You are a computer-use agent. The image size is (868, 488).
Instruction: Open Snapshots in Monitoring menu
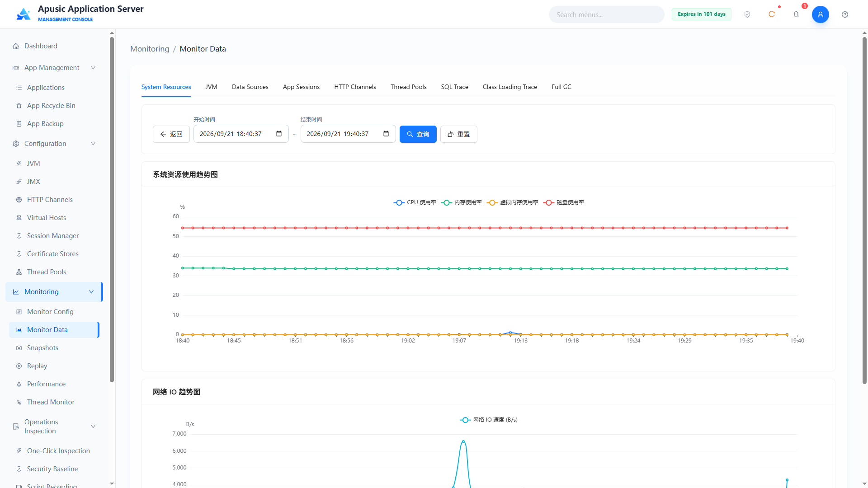coord(54,348)
